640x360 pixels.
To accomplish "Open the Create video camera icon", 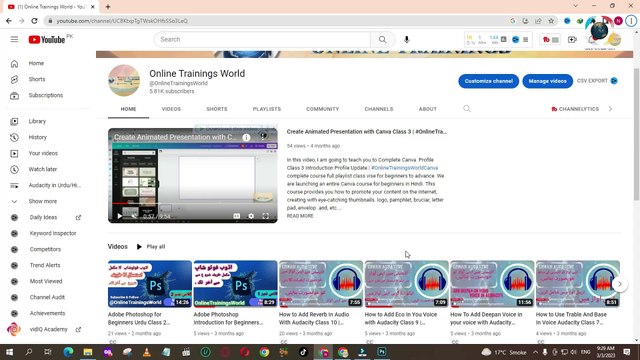I will (572, 40).
